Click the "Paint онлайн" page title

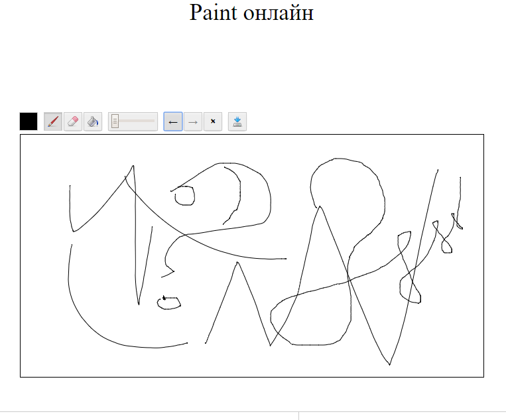(251, 13)
